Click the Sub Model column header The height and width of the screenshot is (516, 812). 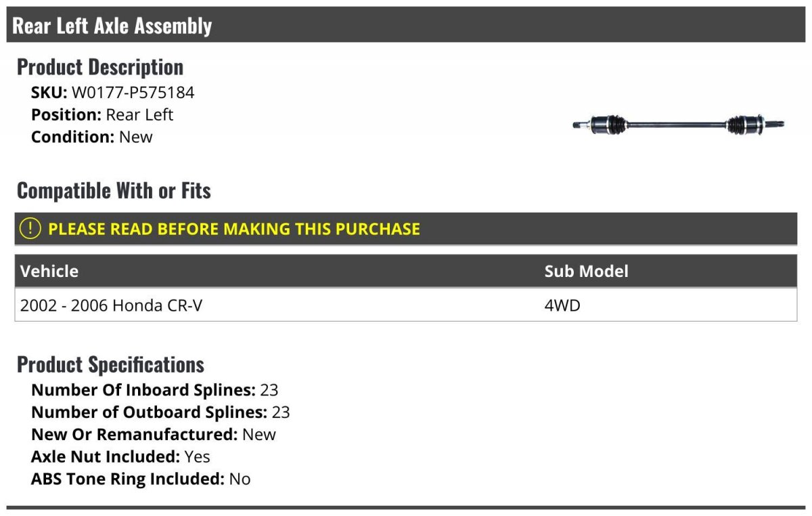(x=586, y=272)
